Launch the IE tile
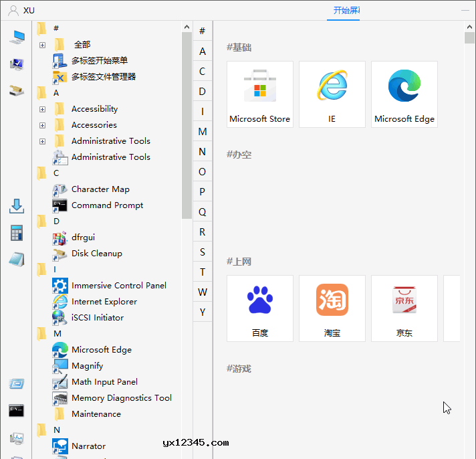This screenshot has width=476, height=459. point(332,94)
